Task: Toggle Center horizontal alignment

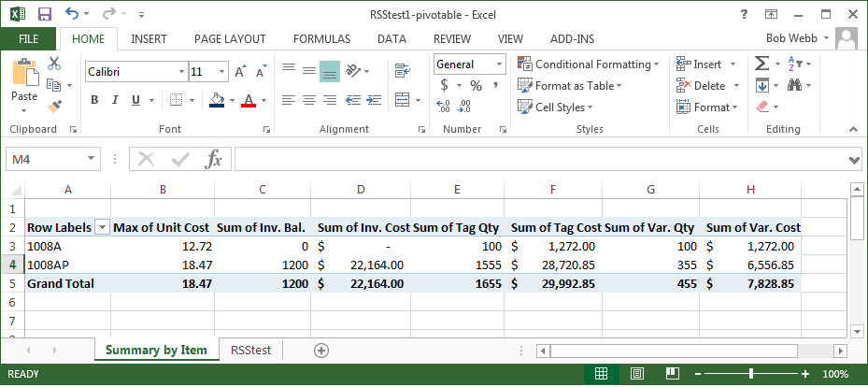Action: click(309, 100)
